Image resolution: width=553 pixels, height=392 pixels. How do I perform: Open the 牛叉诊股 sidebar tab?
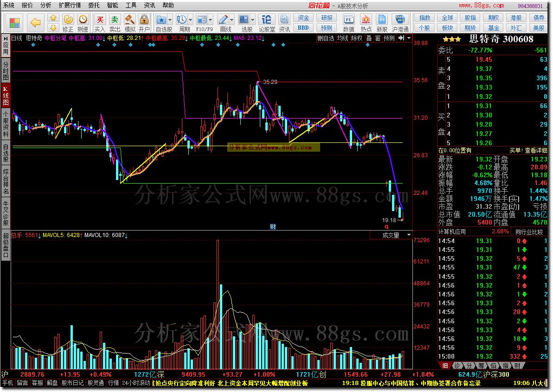point(6,212)
